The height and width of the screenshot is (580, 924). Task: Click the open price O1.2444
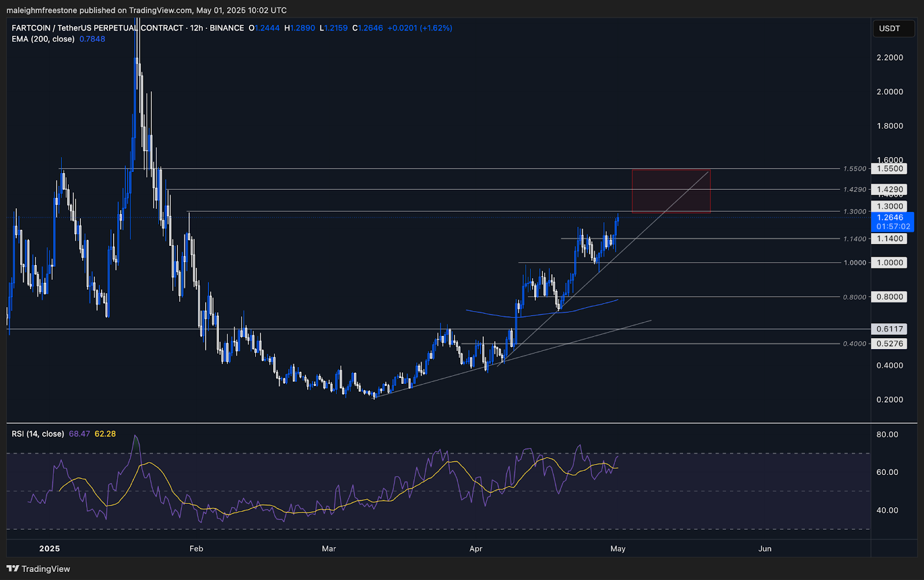264,28
